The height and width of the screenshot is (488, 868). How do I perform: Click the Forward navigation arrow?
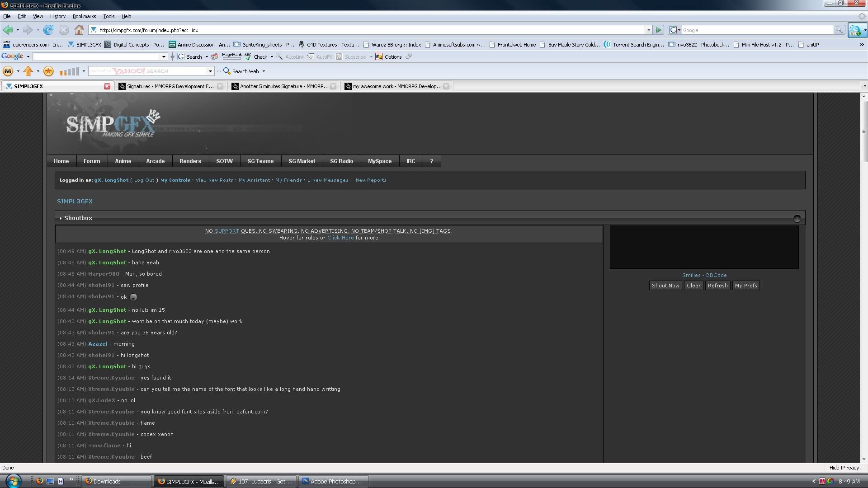28,30
